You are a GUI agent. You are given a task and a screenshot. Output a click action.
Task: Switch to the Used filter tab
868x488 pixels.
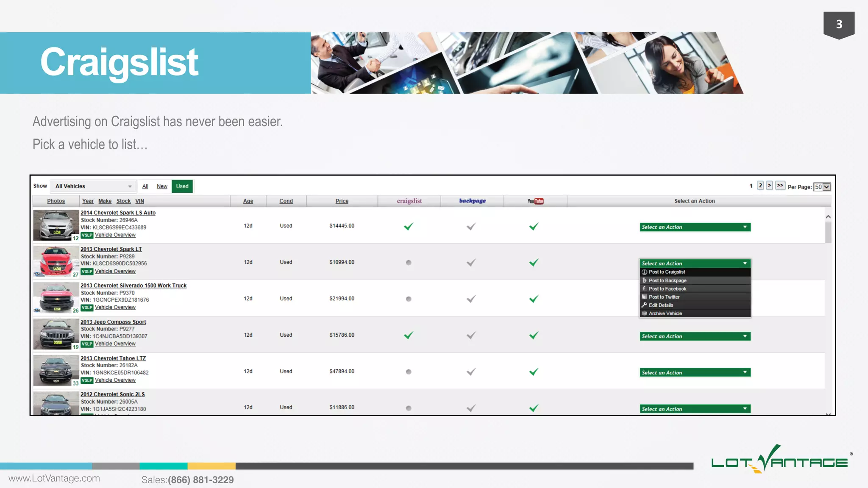182,186
